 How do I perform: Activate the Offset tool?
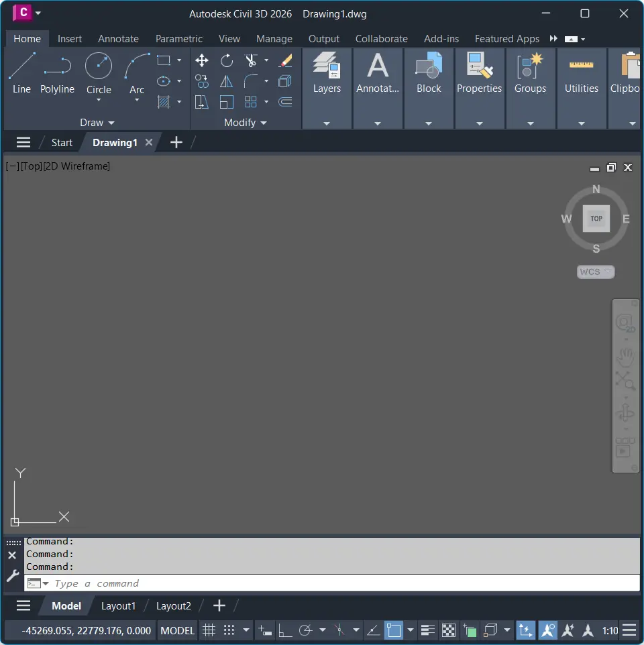coord(285,102)
